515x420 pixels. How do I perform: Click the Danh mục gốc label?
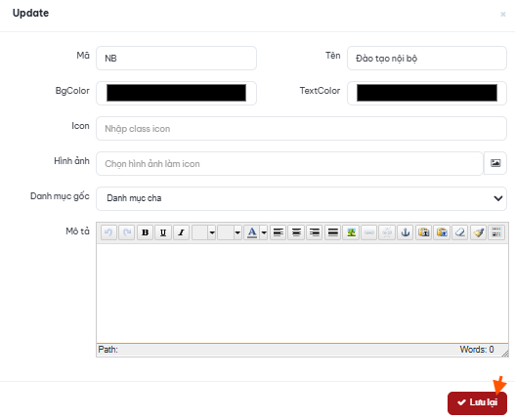tap(60, 196)
